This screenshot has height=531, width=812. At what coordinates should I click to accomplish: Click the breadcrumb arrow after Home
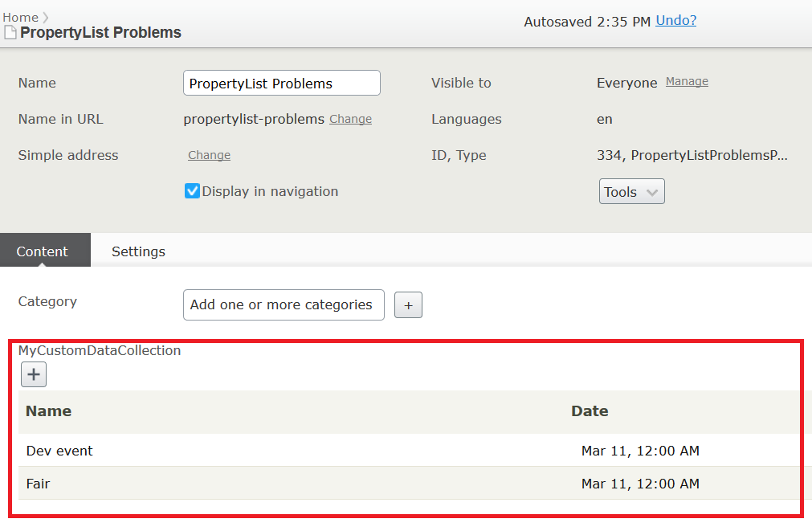(x=45, y=18)
